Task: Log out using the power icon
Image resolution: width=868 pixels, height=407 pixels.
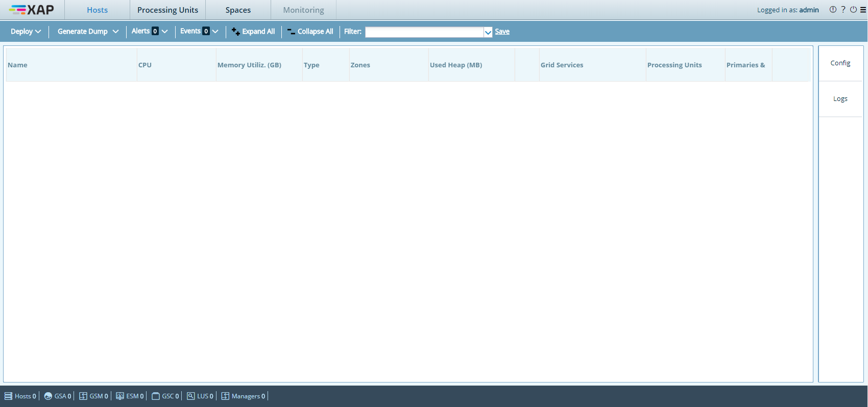Action: (853, 10)
